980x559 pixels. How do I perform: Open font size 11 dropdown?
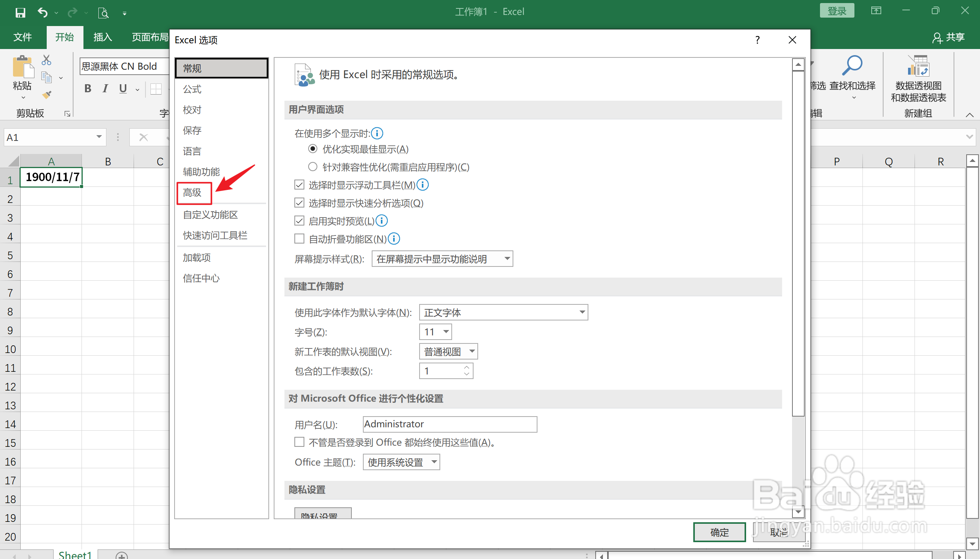(x=435, y=332)
